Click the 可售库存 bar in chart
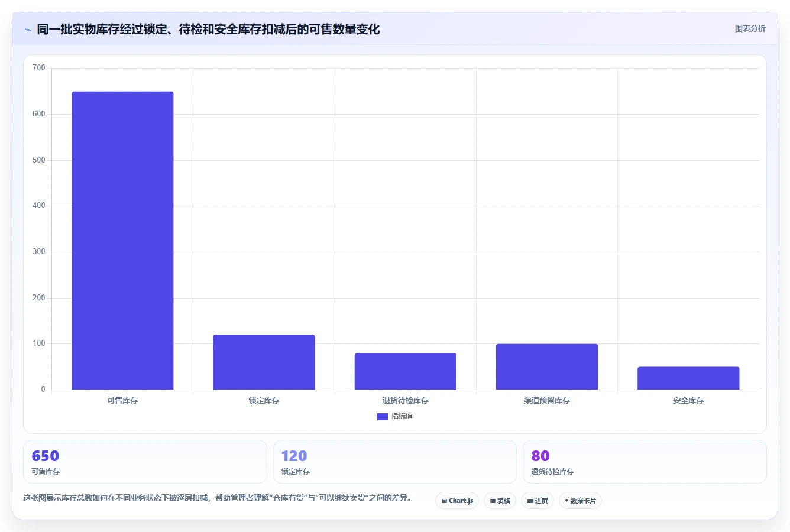Image resolution: width=790 pixels, height=532 pixels. coord(122,241)
